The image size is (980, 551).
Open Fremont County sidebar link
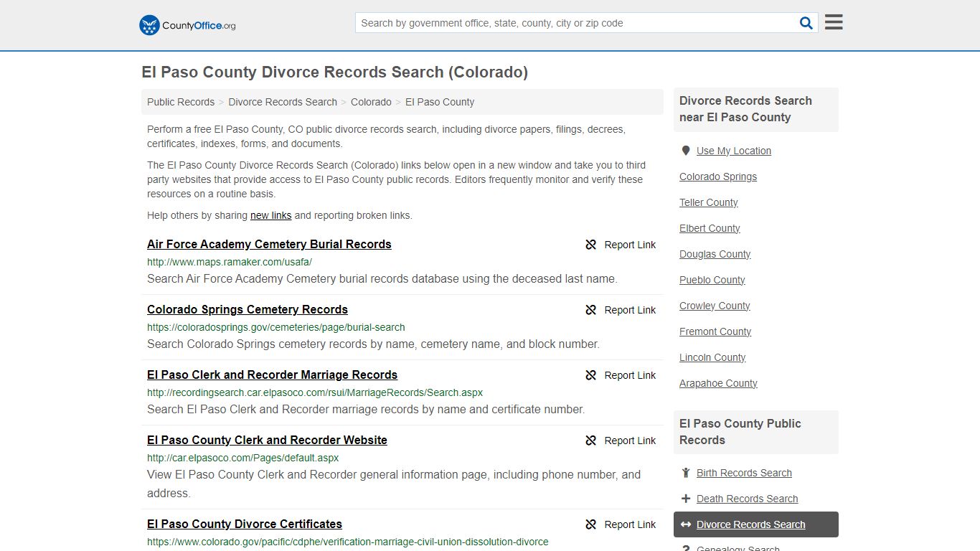[x=715, y=331]
